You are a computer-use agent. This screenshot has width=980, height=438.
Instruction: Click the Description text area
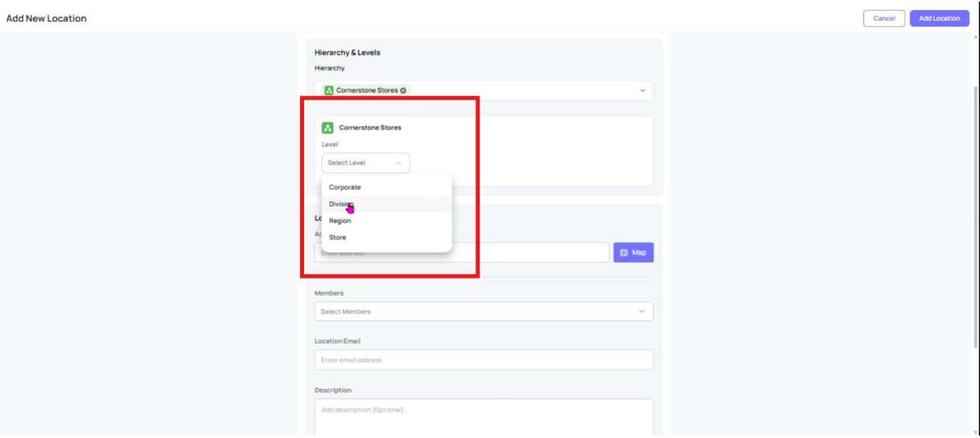point(483,416)
